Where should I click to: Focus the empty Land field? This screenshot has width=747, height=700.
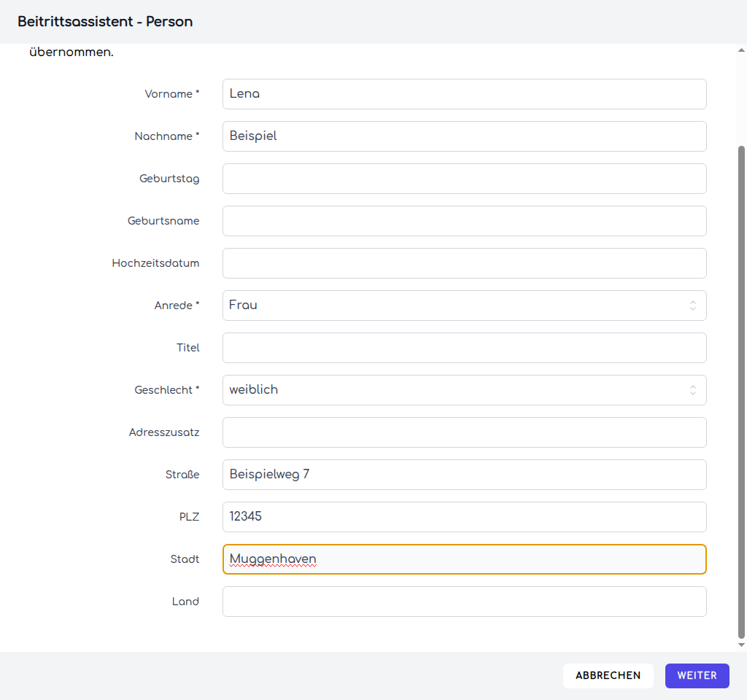tap(465, 602)
